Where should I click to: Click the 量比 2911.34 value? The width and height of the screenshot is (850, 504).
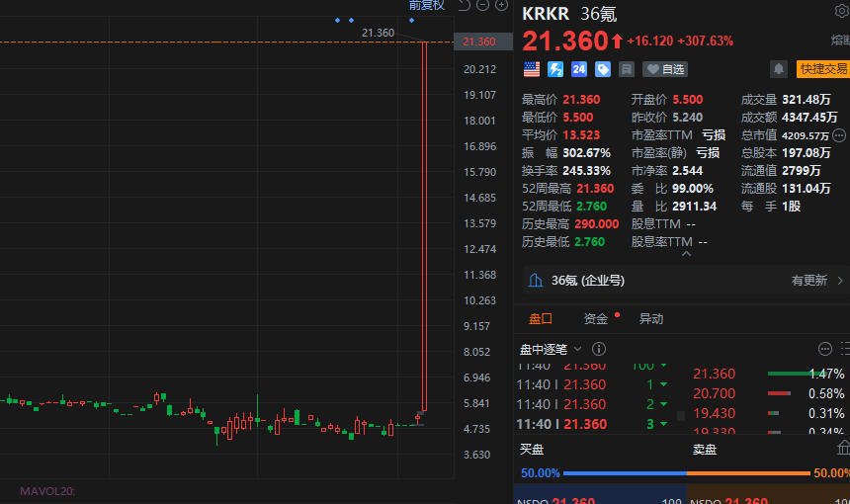[695, 206]
